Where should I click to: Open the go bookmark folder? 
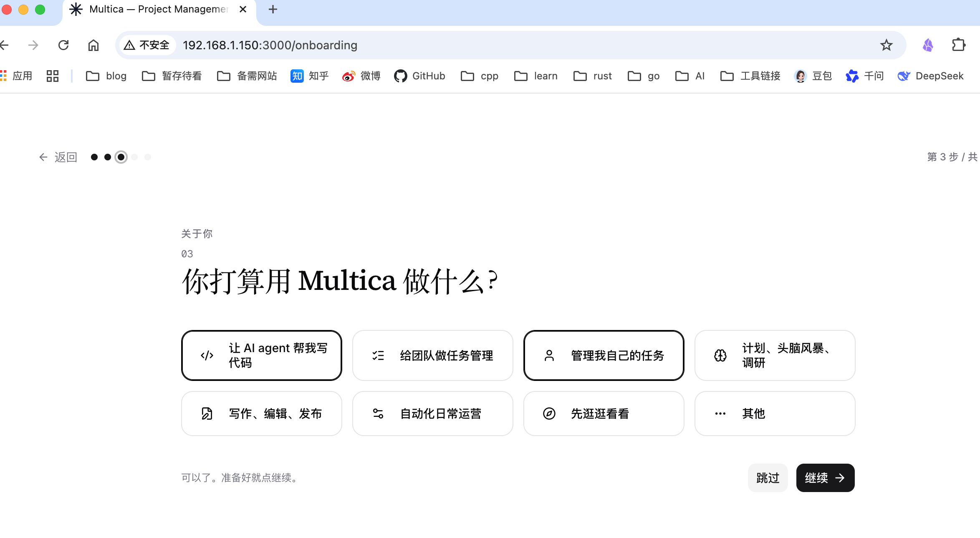644,76
